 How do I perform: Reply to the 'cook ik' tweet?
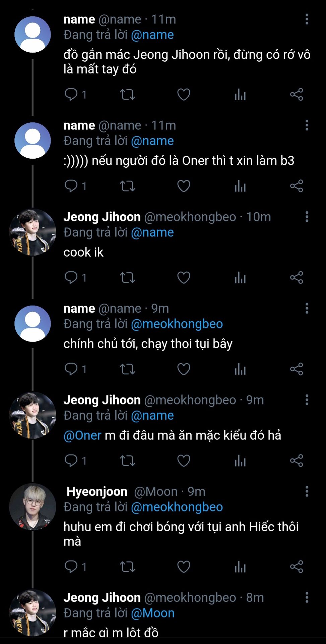coord(71,278)
